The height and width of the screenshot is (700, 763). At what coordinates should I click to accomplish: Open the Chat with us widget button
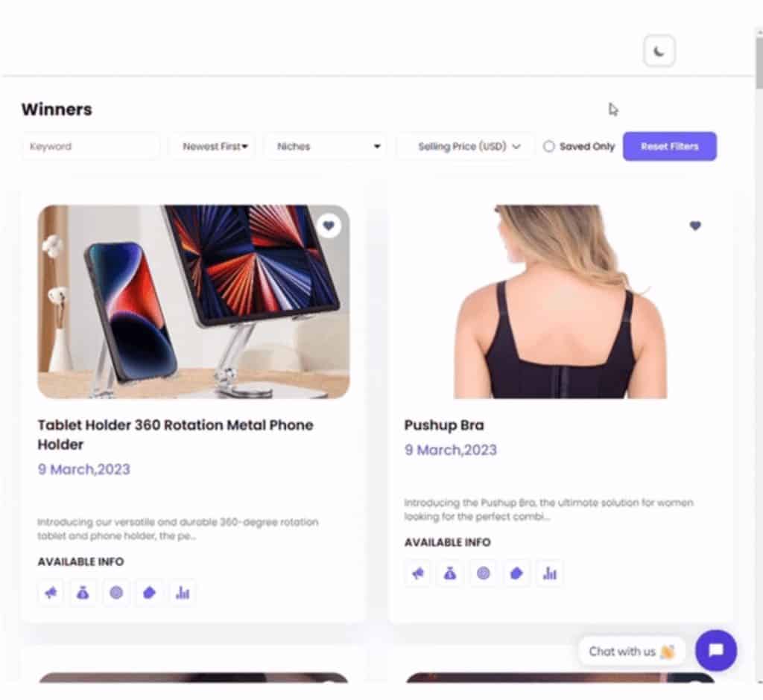coord(716,650)
